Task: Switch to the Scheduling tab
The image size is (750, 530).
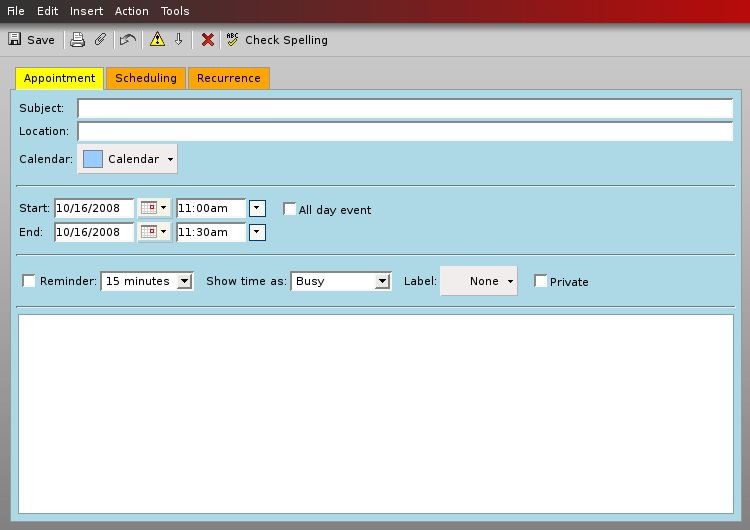Action: [x=146, y=78]
